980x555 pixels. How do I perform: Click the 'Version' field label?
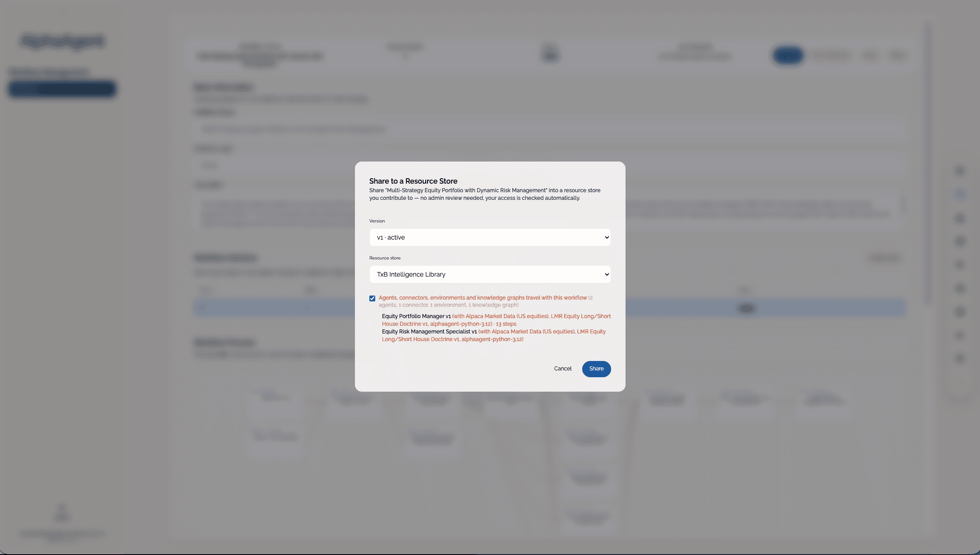click(377, 221)
